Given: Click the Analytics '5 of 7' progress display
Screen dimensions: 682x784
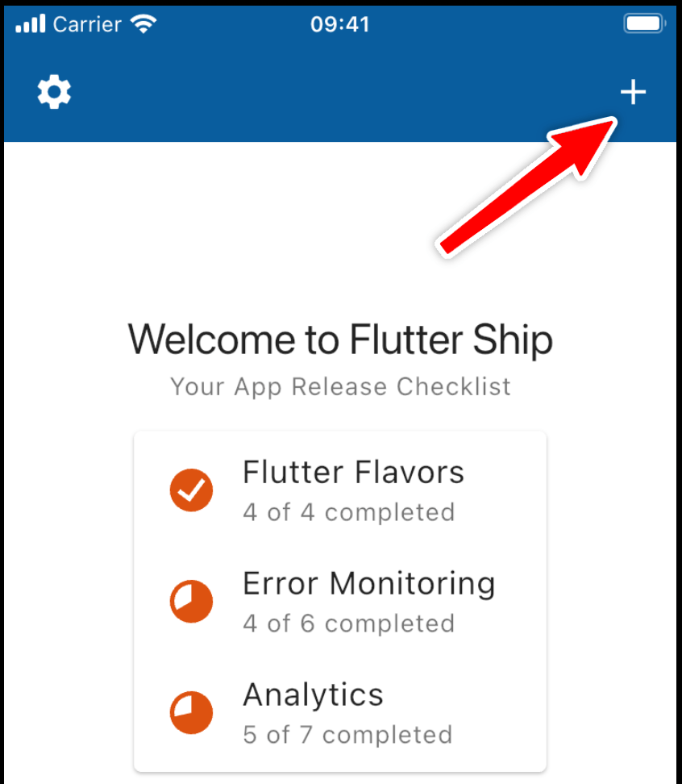Looking at the screenshot, I should coord(347,735).
